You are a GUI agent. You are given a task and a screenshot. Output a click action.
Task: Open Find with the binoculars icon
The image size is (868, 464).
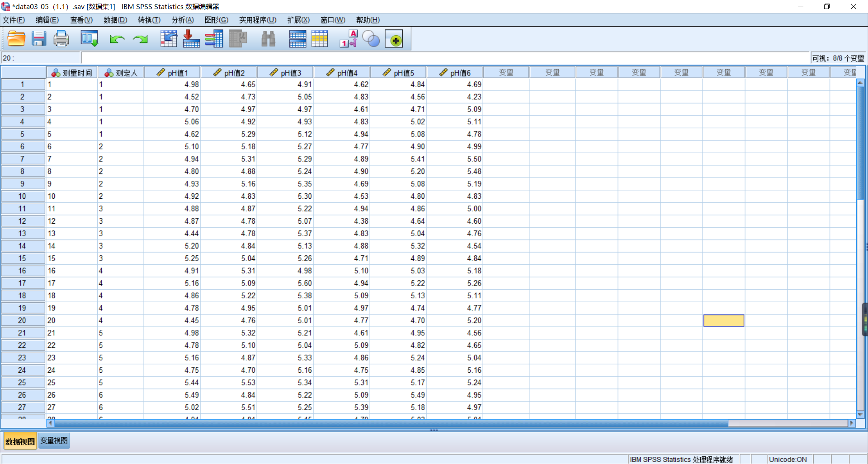(268, 39)
